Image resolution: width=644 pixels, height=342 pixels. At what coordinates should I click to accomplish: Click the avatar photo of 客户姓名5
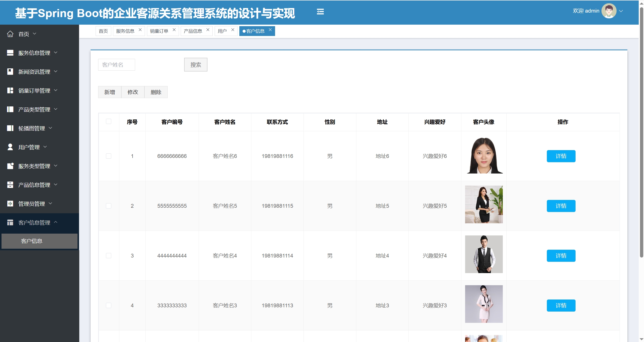484,204
